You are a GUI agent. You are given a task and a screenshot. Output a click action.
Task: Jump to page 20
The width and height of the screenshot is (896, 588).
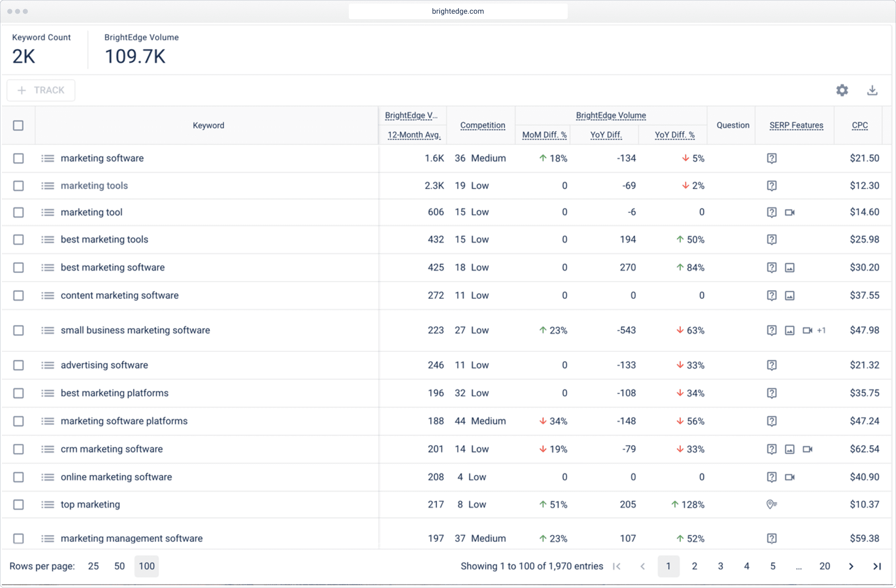(x=824, y=566)
